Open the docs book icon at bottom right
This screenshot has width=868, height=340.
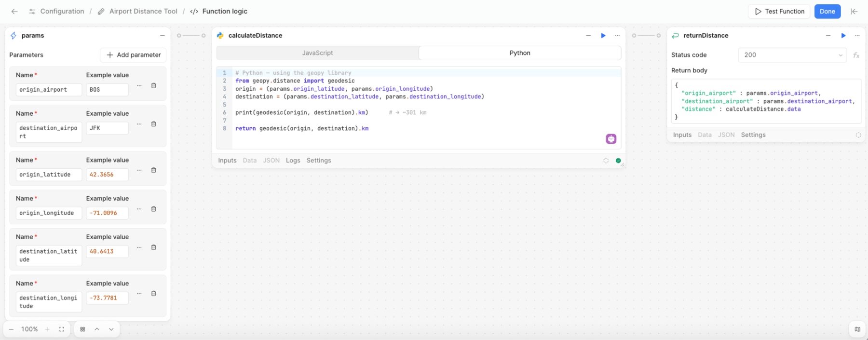[x=857, y=329]
